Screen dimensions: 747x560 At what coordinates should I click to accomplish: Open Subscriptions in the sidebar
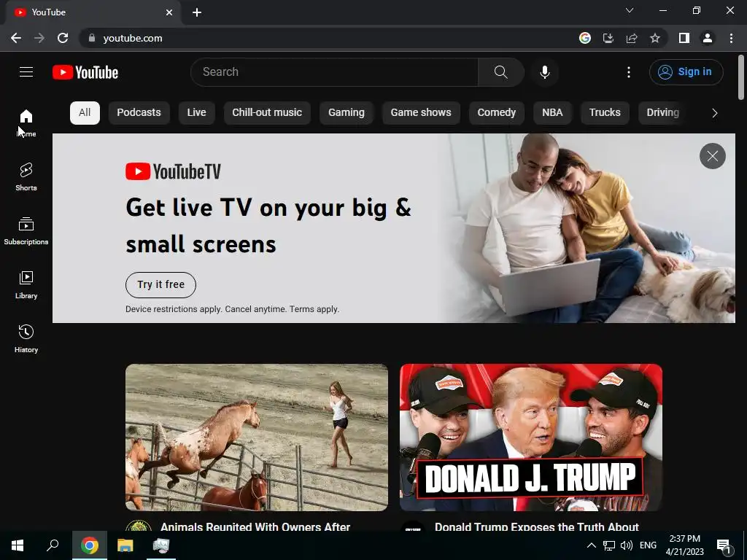(26, 231)
